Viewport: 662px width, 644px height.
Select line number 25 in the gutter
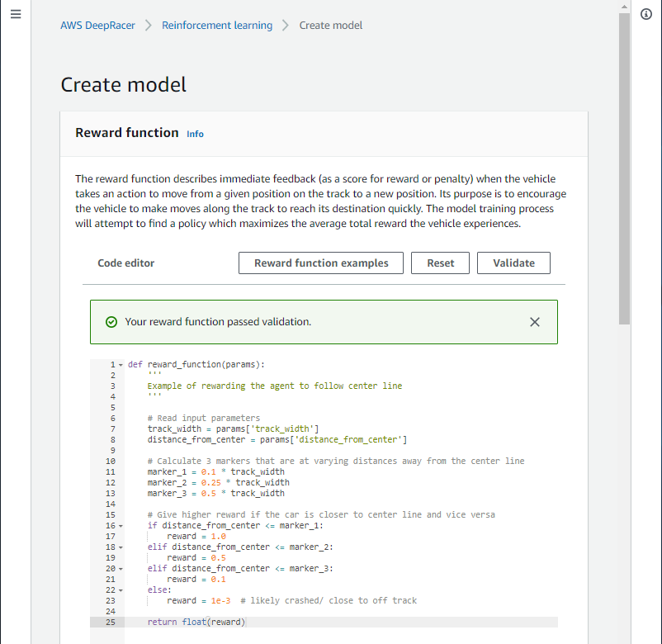(x=110, y=622)
